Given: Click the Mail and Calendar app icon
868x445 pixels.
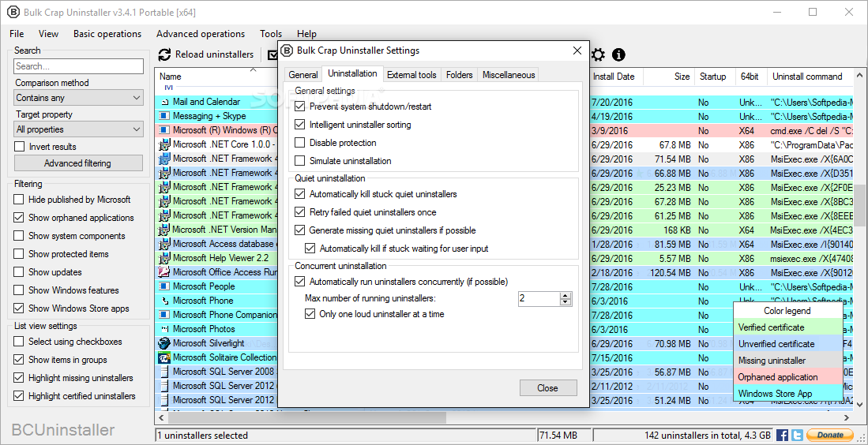Looking at the screenshot, I should point(164,103).
